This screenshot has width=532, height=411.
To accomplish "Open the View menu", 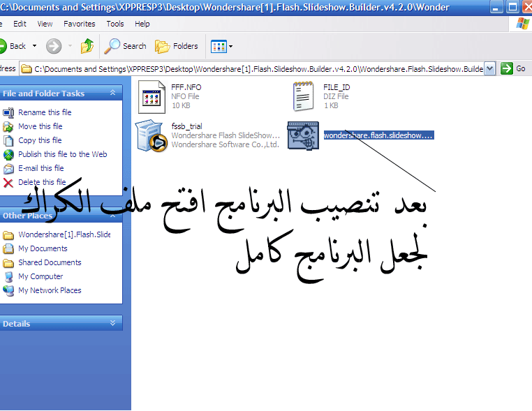I will [x=45, y=24].
